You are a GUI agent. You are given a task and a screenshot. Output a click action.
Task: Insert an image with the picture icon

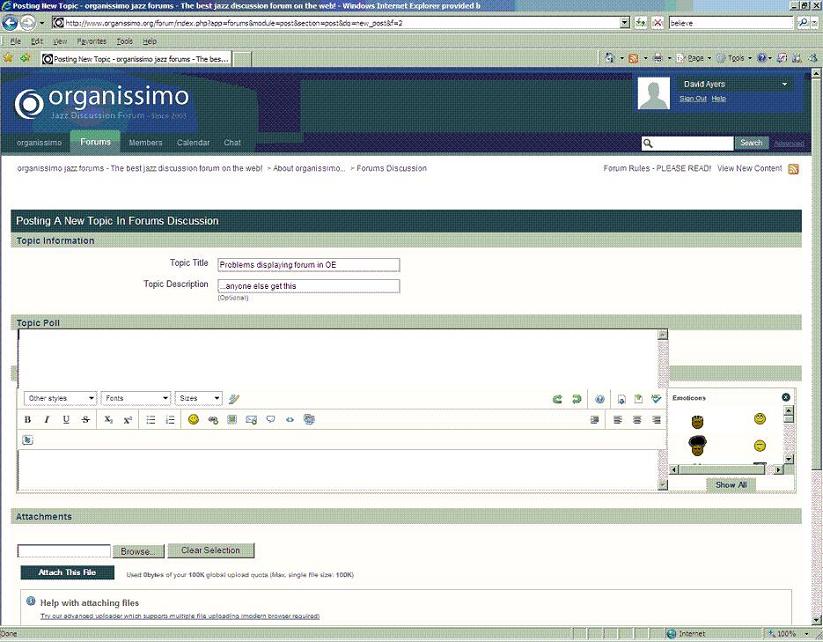pyautogui.click(x=232, y=419)
